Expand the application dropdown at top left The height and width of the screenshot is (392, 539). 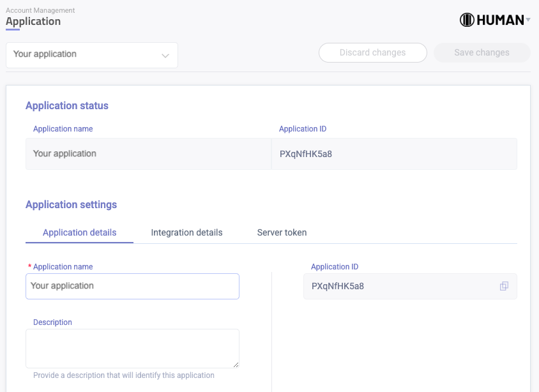pyautogui.click(x=91, y=56)
